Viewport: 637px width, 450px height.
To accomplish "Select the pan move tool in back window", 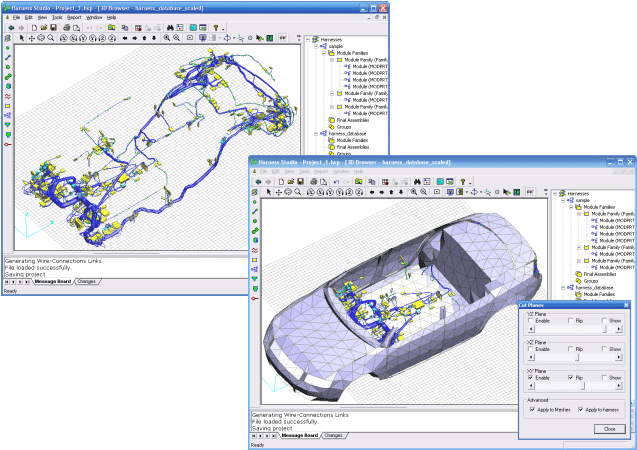I will tap(31, 38).
